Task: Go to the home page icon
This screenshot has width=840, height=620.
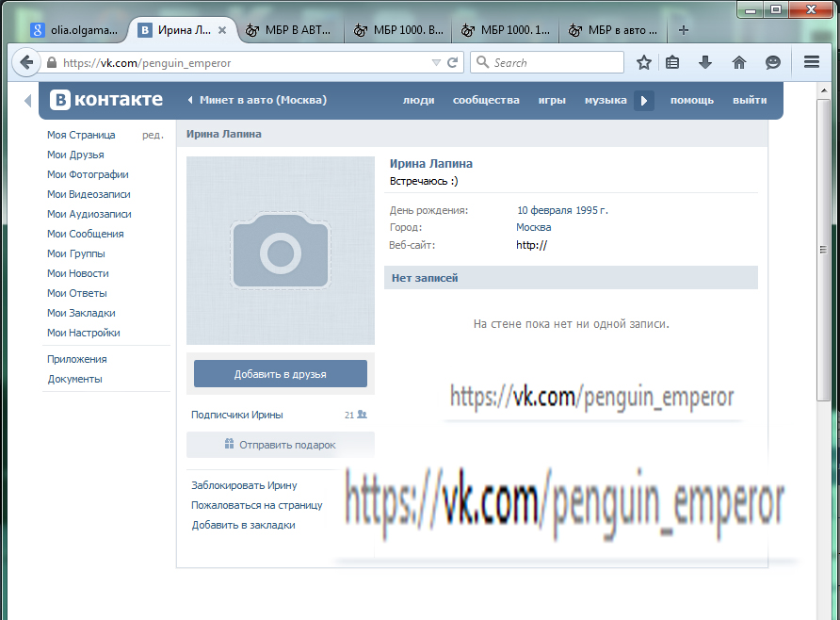Action: [x=738, y=63]
